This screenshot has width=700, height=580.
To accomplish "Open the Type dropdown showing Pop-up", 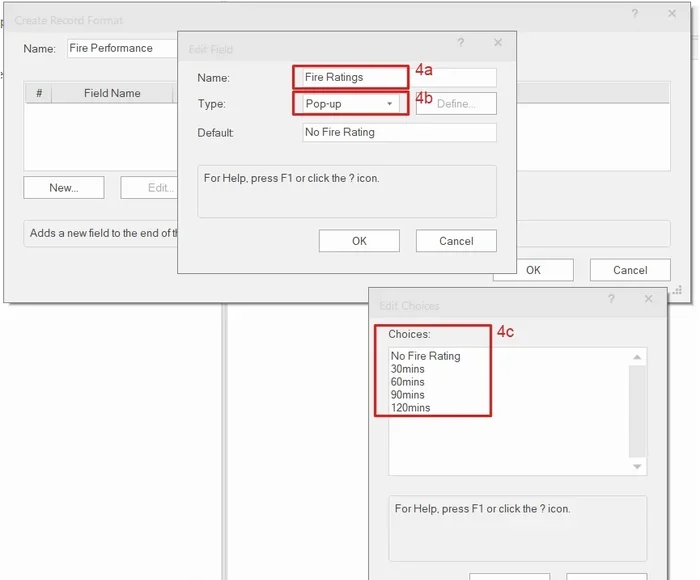I will [x=350, y=104].
